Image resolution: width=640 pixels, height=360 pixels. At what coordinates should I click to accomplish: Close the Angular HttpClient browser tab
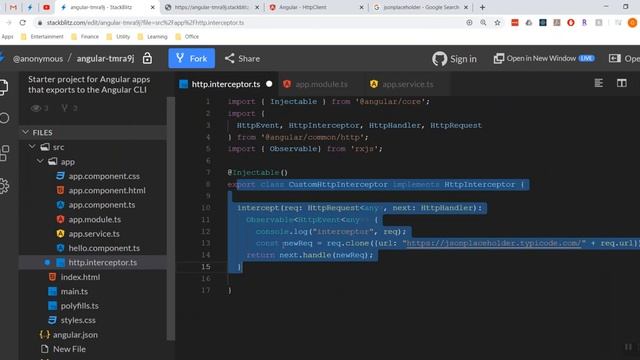tap(361, 7)
